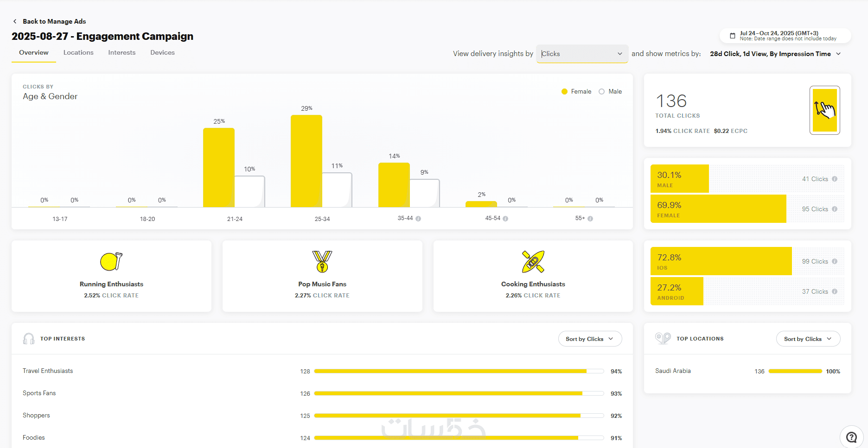Switch to the Devices tab

point(162,53)
